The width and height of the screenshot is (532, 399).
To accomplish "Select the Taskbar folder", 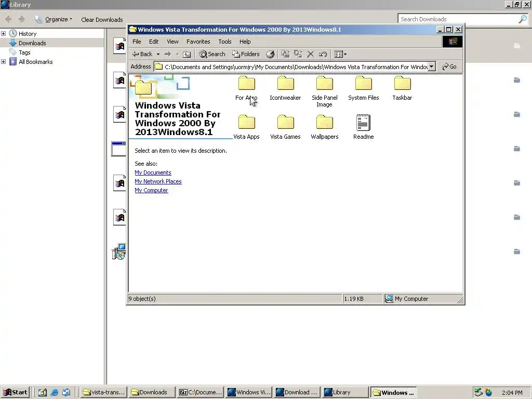I will click(x=403, y=88).
